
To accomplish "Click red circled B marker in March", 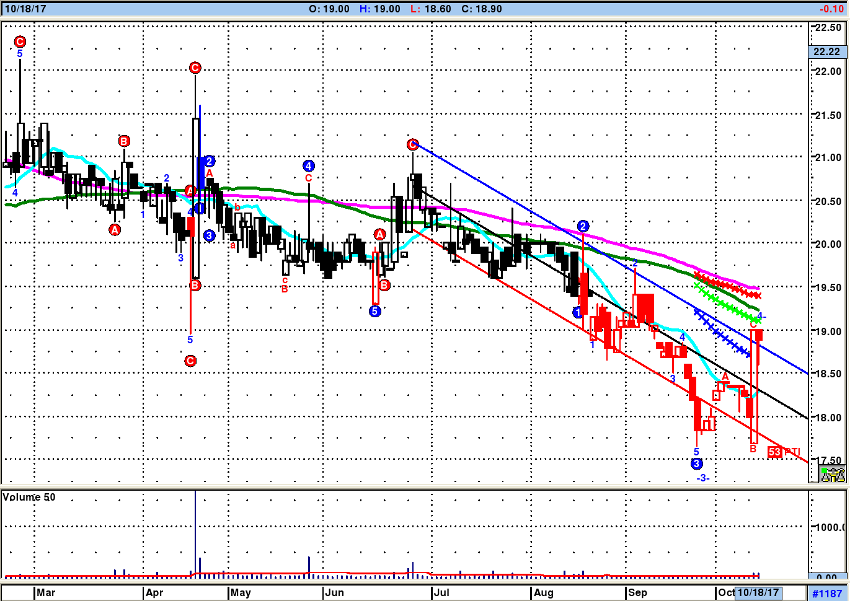I will point(124,141).
